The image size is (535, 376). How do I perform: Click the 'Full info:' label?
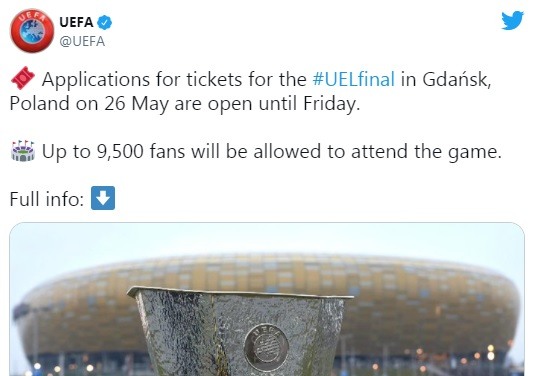coord(47,199)
